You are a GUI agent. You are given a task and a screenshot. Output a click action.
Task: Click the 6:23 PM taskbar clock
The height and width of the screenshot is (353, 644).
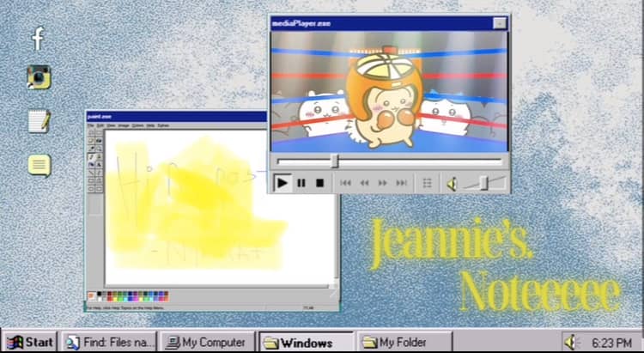[611, 343]
